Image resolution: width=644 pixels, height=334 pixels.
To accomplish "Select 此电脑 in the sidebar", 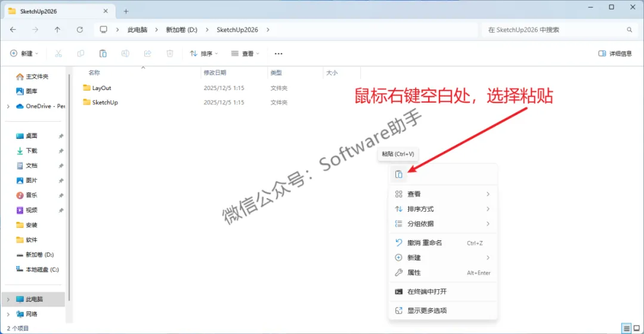I will (x=33, y=299).
